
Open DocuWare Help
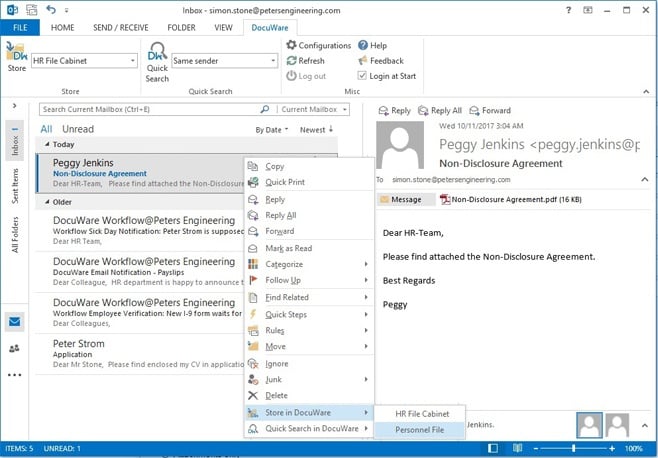tap(371, 45)
